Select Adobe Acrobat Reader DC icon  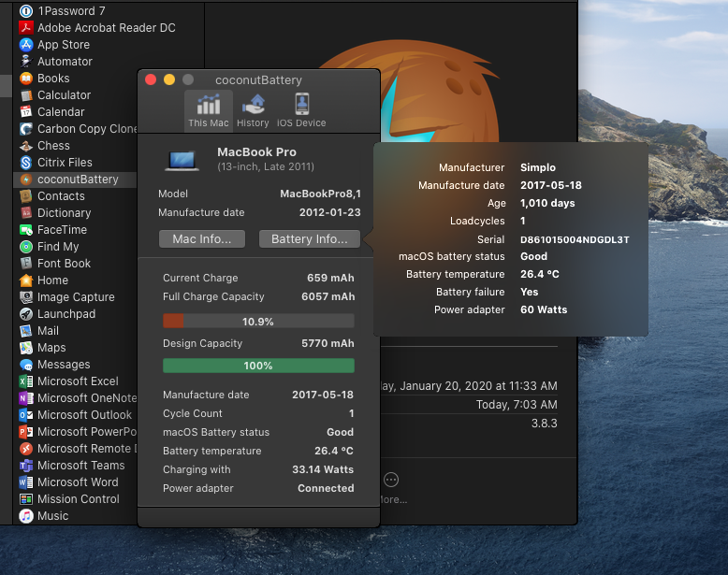(x=26, y=28)
